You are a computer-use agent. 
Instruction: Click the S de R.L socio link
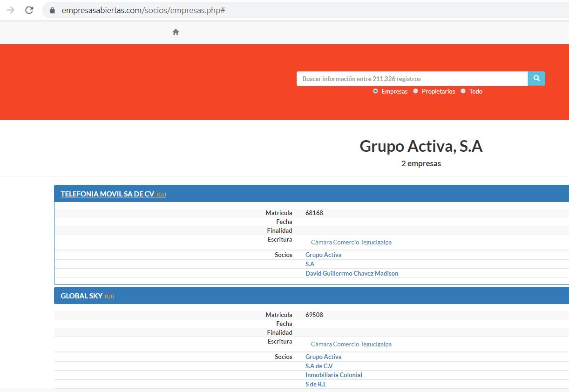pyautogui.click(x=316, y=384)
